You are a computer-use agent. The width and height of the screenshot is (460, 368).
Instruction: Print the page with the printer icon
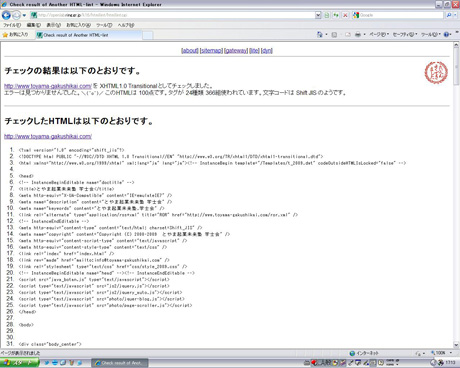click(358, 35)
